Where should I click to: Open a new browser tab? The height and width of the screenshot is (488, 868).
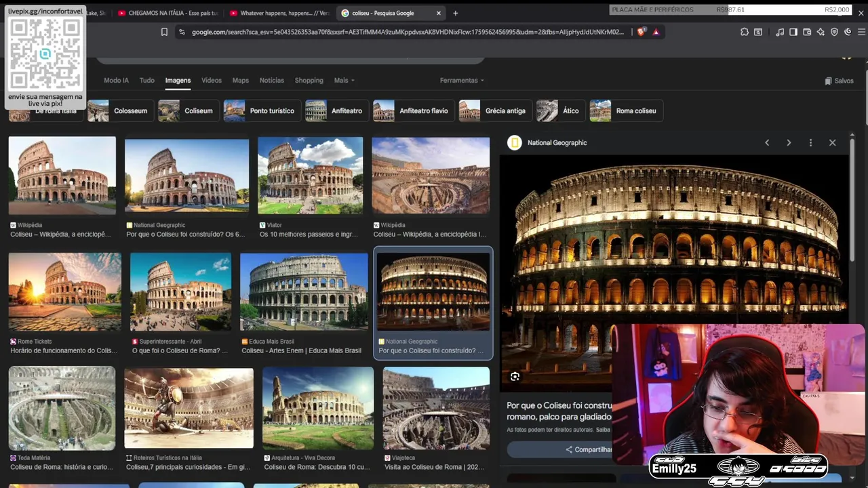pyautogui.click(x=455, y=13)
